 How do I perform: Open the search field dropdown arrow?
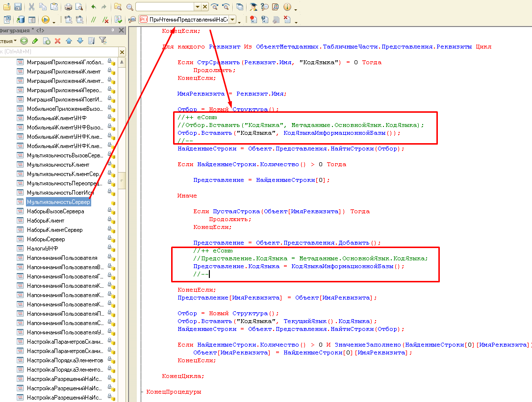(x=197, y=7)
